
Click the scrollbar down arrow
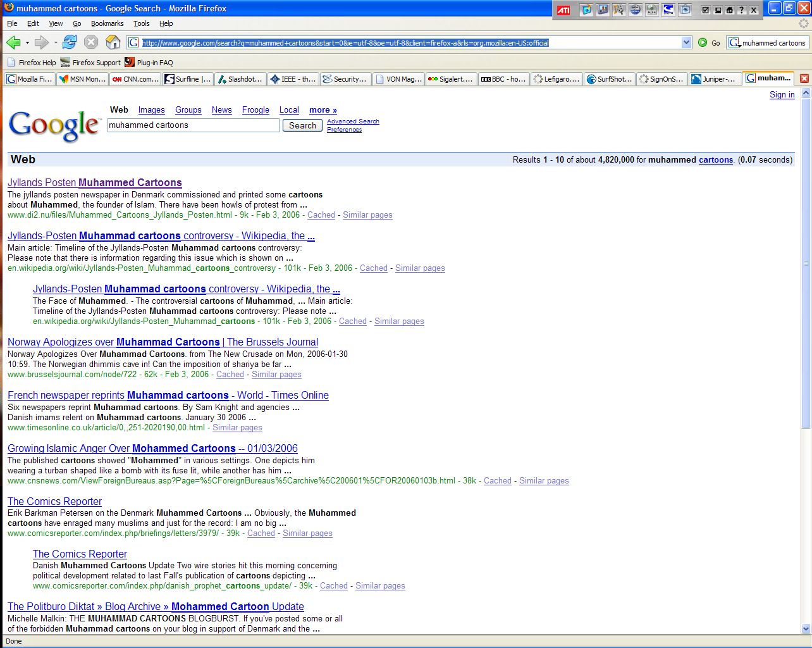pos(806,629)
